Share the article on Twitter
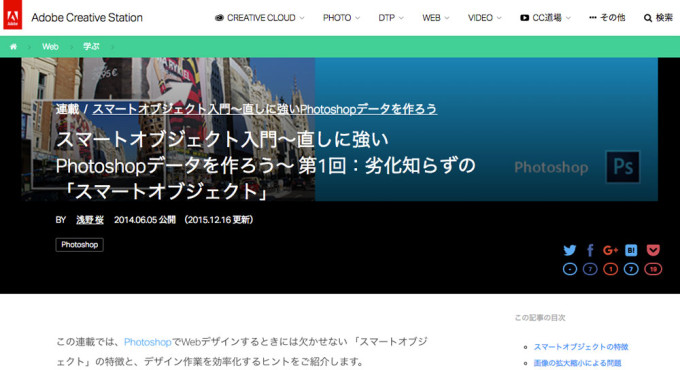Image resolution: width=680 pixels, height=370 pixels. coord(570,250)
